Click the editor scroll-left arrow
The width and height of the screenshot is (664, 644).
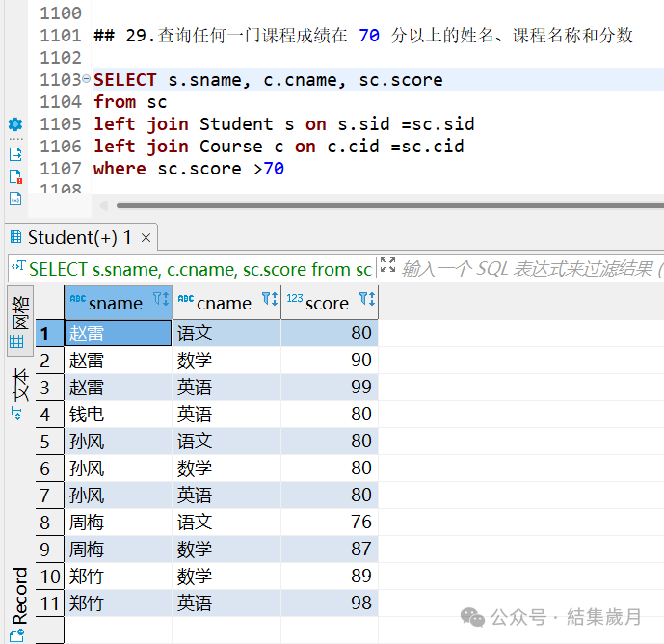[x=103, y=206]
